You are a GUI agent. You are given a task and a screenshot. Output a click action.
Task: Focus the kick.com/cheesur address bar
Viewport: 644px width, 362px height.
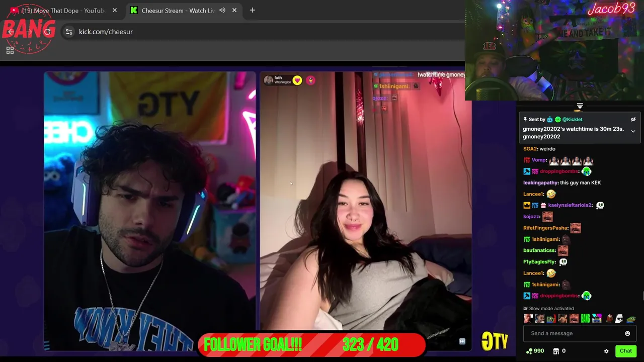(x=262, y=32)
